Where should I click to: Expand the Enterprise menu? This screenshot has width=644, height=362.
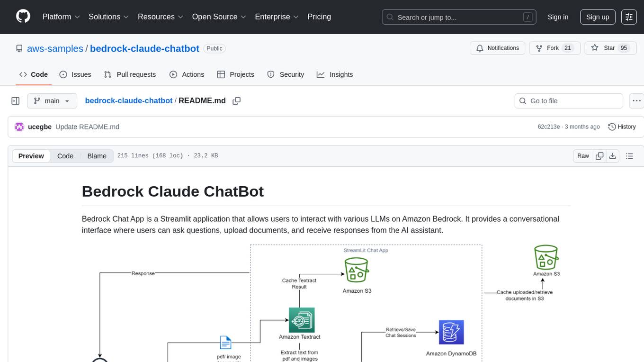[277, 17]
